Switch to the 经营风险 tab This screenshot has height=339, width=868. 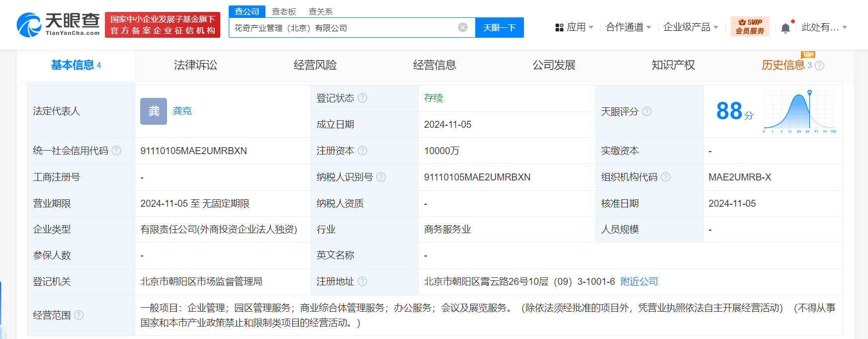[x=315, y=65]
